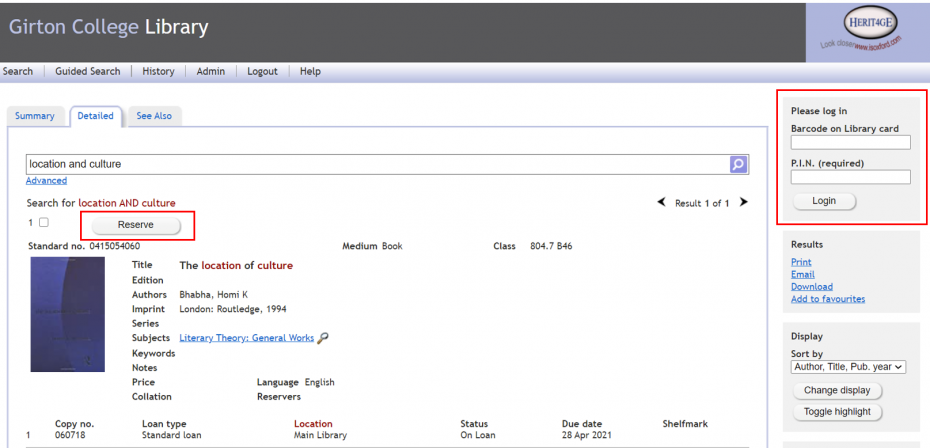This screenshot has height=448, width=930.
Task: Tick the checkbox for result 1
Action: click(x=43, y=222)
